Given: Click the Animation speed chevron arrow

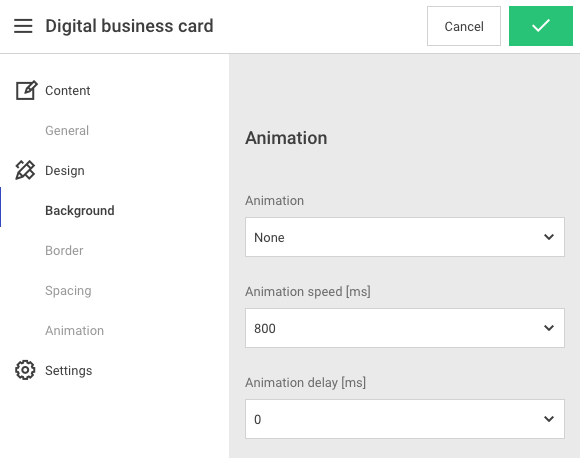Looking at the screenshot, I should pyautogui.click(x=549, y=328).
